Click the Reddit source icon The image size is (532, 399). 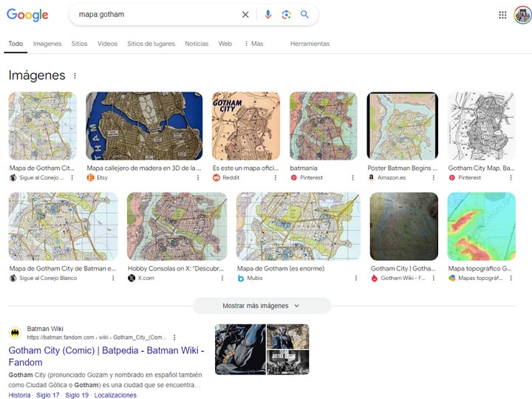tap(216, 177)
